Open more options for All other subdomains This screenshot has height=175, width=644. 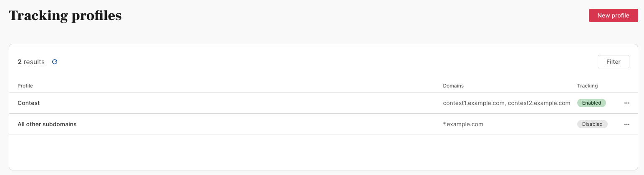pos(626,124)
